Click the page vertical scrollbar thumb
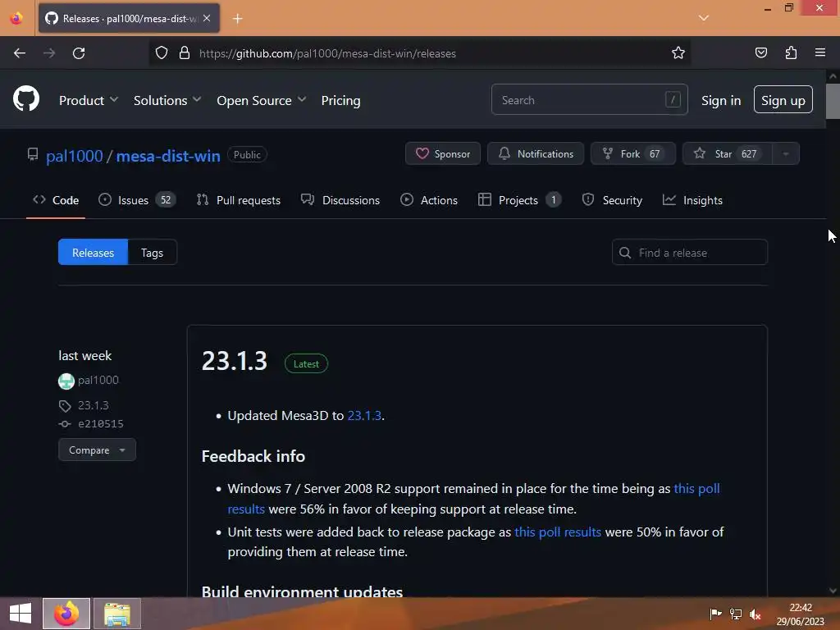The height and width of the screenshot is (630, 840). [833, 101]
